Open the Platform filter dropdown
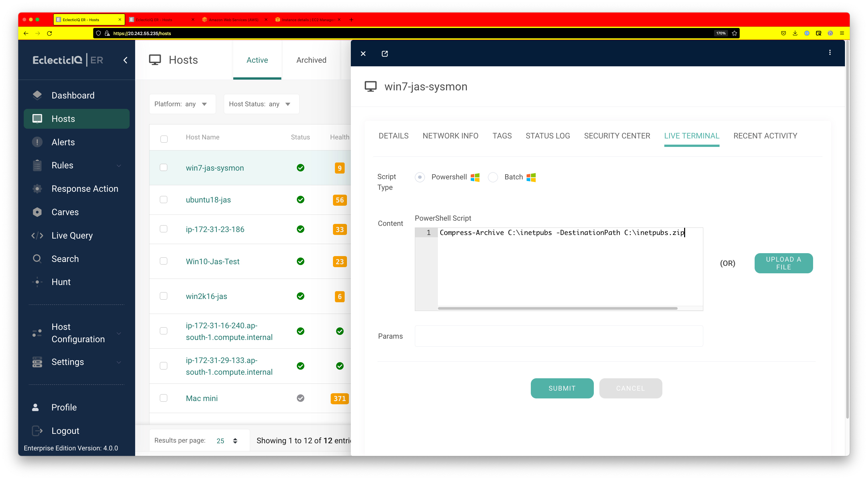 (182, 104)
